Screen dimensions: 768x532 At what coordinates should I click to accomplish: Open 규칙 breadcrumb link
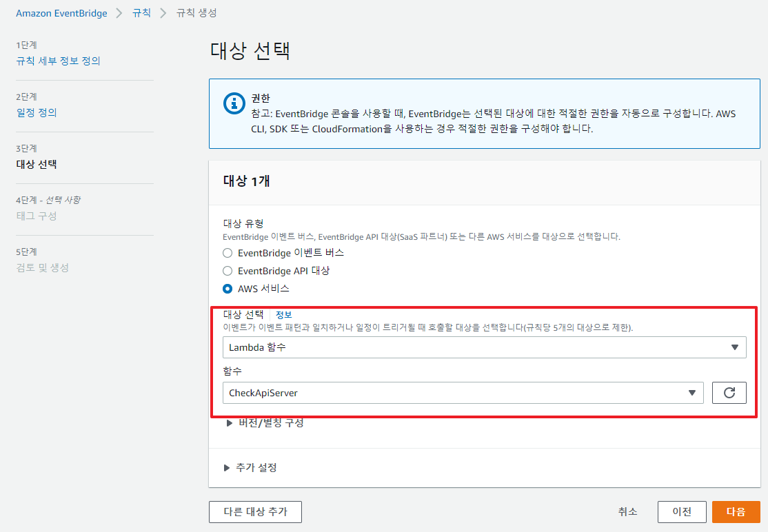click(x=141, y=13)
